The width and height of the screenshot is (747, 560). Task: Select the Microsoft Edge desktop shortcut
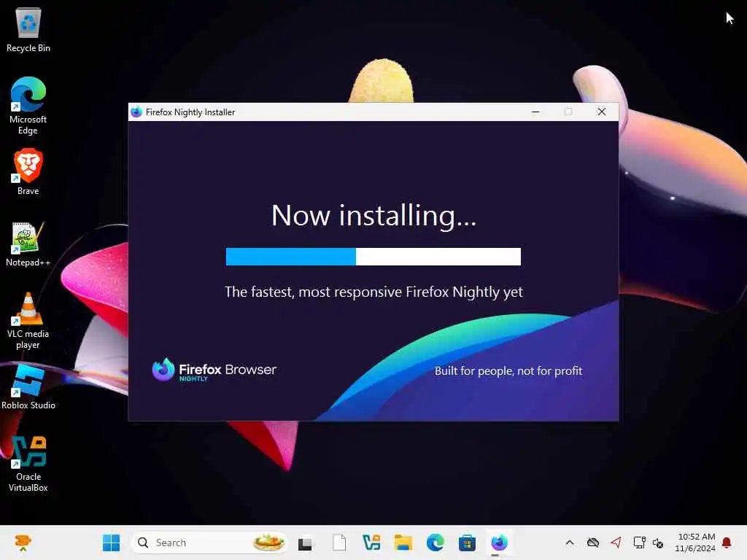pyautogui.click(x=28, y=106)
